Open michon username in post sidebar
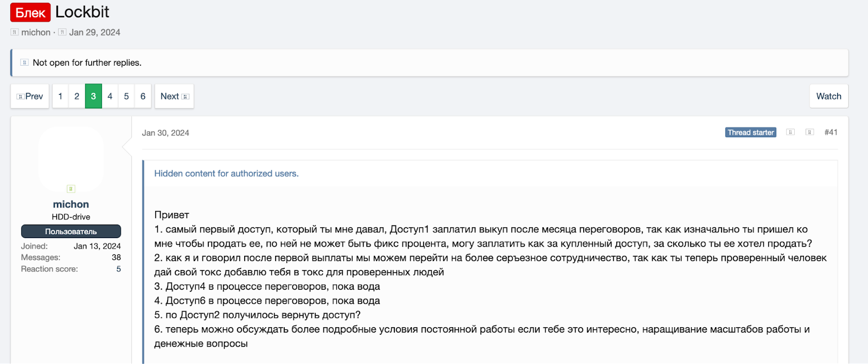The height and width of the screenshot is (364, 868). coord(71,205)
